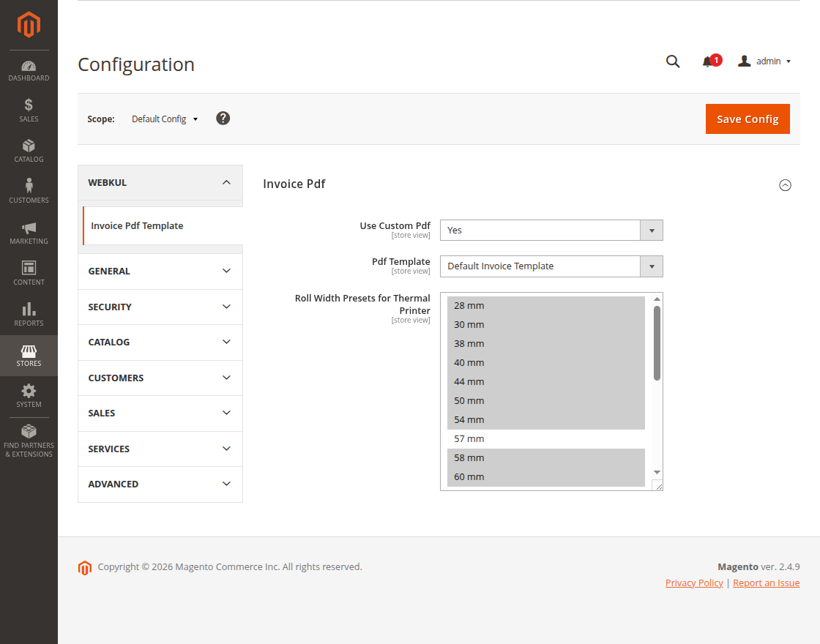
Task: Select 60 mm roll width option
Action: 546,476
